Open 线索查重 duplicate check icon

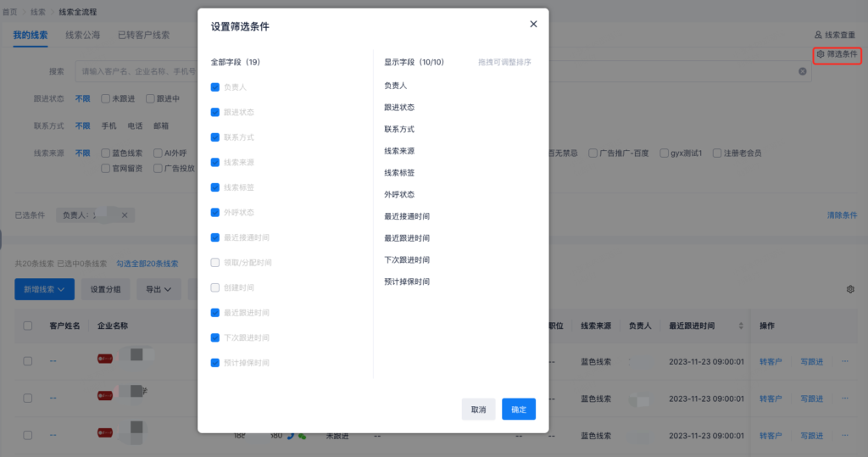click(818, 35)
